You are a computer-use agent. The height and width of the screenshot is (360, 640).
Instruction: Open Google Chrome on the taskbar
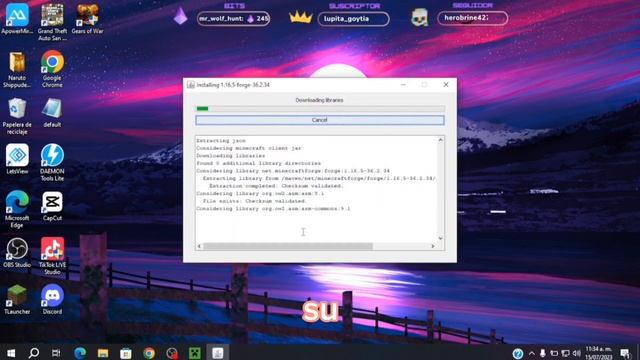click(149, 353)
